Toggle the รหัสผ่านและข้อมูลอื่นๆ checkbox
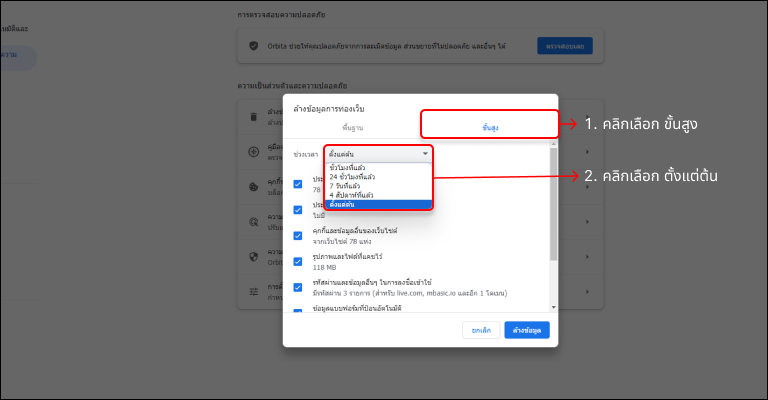 pyautogui.click(x=298, y=287)
